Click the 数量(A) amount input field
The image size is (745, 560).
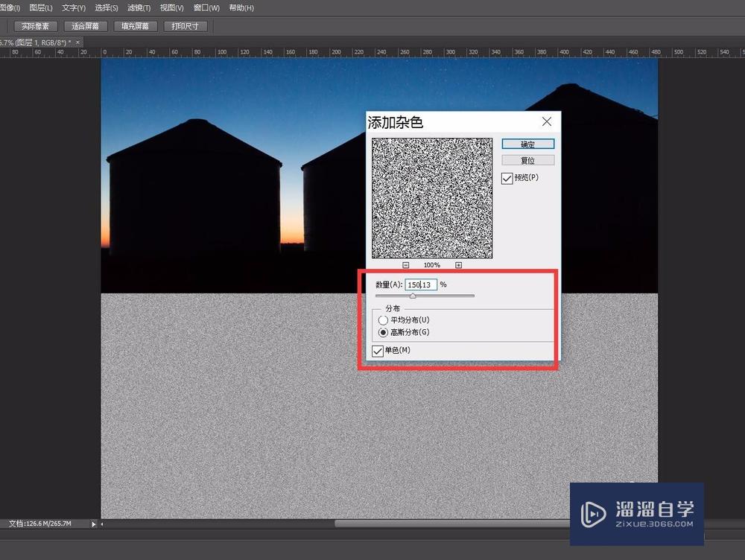tap(421, 284)
